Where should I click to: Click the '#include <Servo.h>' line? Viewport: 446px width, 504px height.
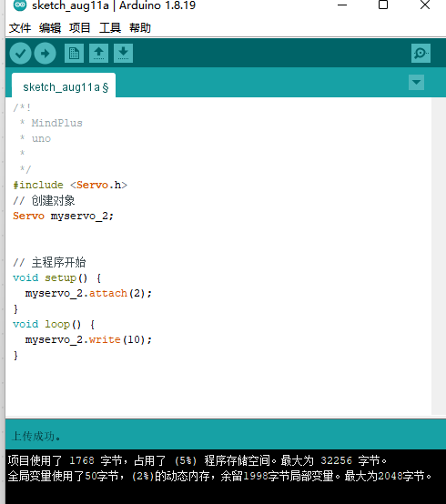(70, 186)
